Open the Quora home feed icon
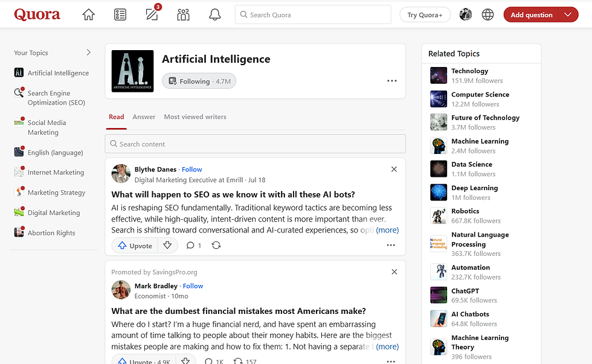 pyautogui.click(x=88, y=14)
